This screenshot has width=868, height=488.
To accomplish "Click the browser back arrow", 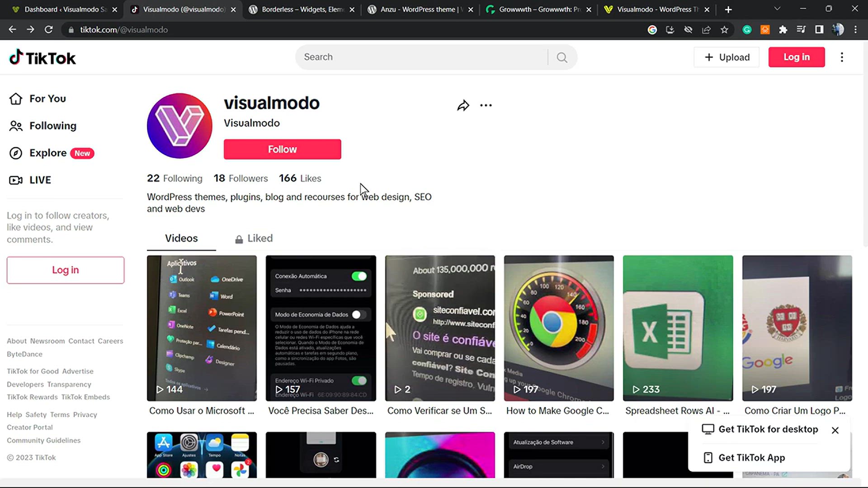I will (x=12, y=29).
